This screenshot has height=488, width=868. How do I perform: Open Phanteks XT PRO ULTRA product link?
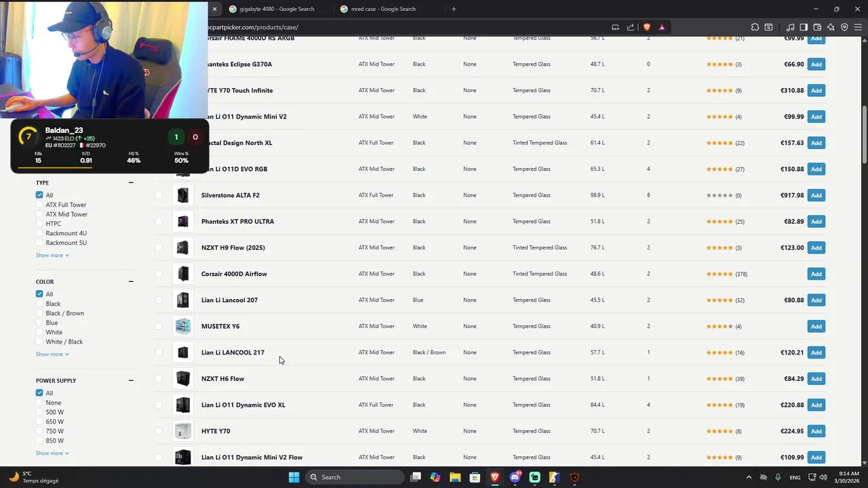coord(237,222)
